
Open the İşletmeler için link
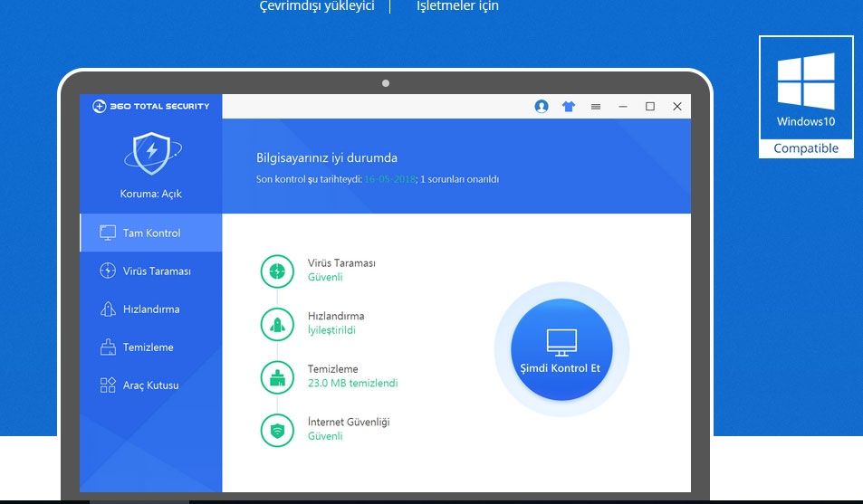pyautogui.click(x=458, y=6)
